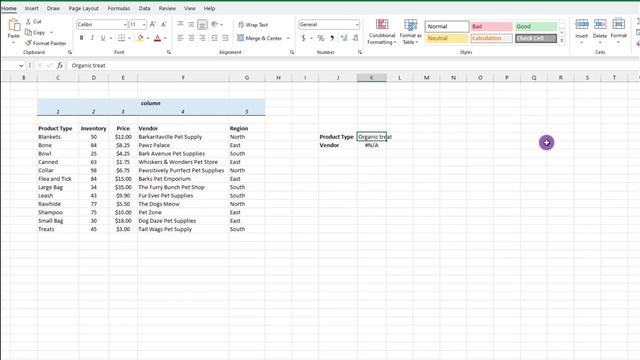Open the View tab
640x360 pixels.
click(x=190, y=8)
